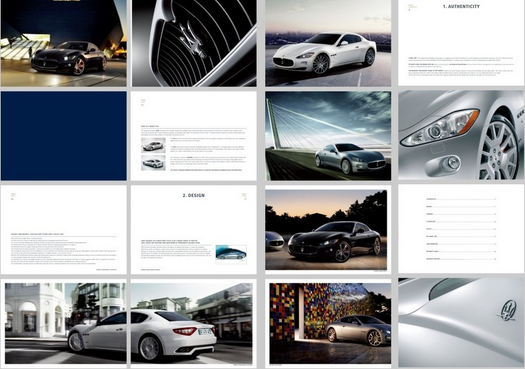
Task: Open the '2. Design' page
Action: pyautogui.click(x=194, y=230)
